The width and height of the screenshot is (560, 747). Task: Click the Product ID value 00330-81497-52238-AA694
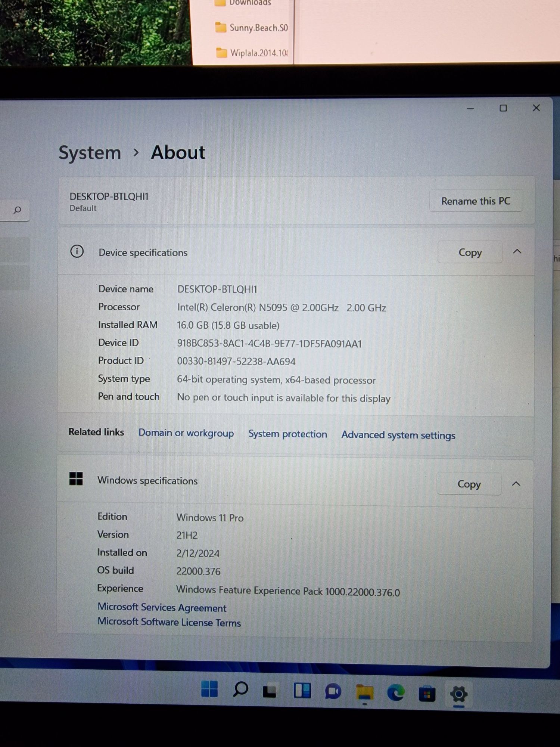(x=236, y=362)
